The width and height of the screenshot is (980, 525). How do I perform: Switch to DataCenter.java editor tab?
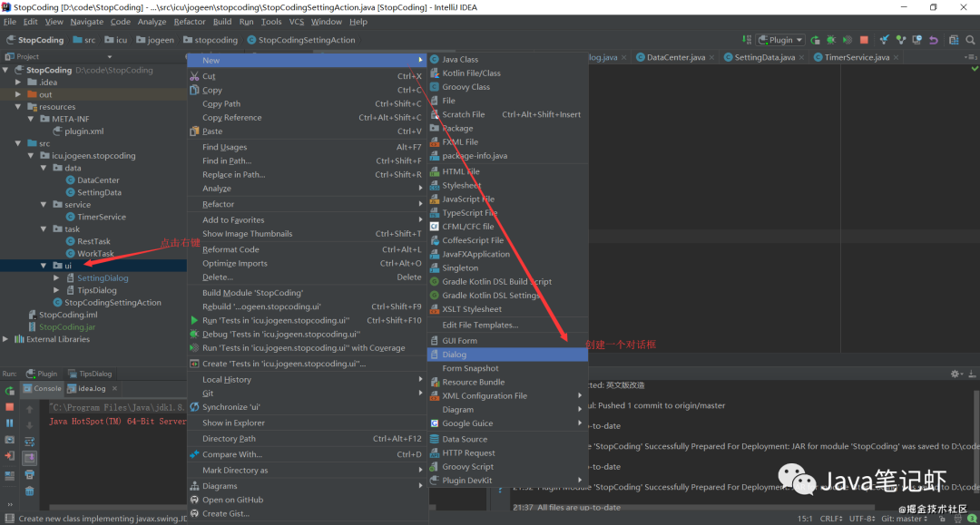(x=676, y=57)
